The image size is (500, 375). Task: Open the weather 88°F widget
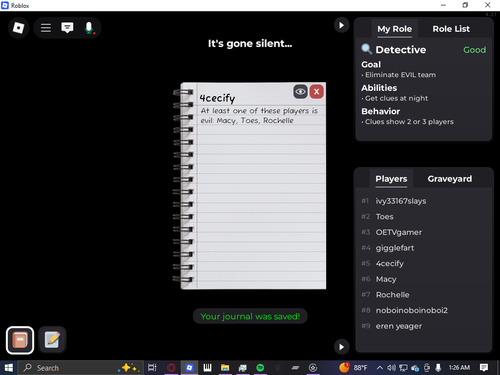click(353, 368)
